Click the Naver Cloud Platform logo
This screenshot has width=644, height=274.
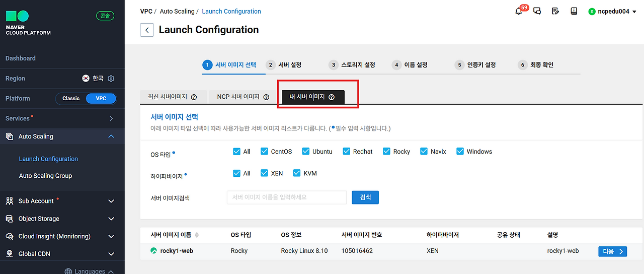click(28, 23)
